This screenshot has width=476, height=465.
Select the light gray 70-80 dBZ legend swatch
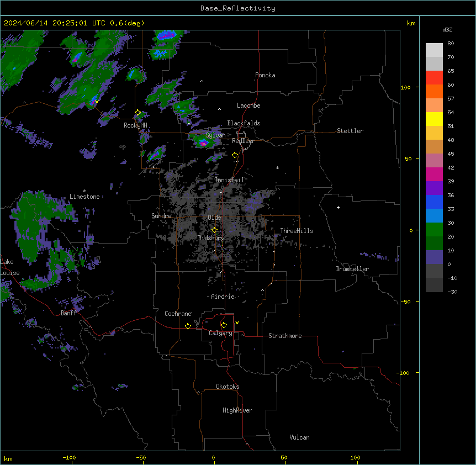(434, 50)
